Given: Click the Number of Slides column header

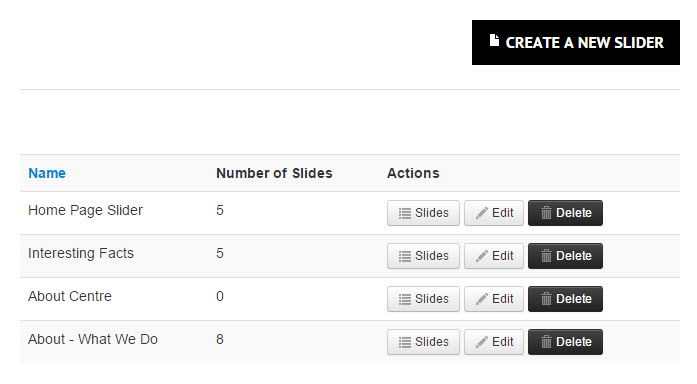Looking at the screenshot, I should point(274,173).
